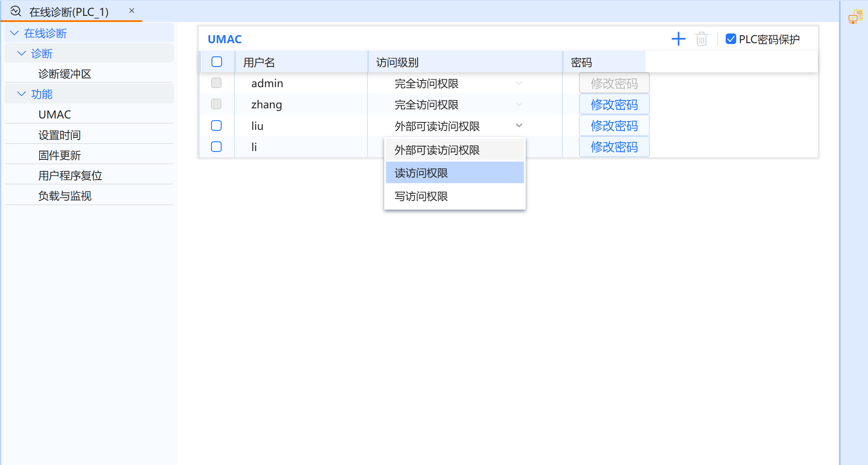Check the checkbox for user li
Image resolution: width=868 pixels, height=465 pixels.
click(x=216, y=147)
